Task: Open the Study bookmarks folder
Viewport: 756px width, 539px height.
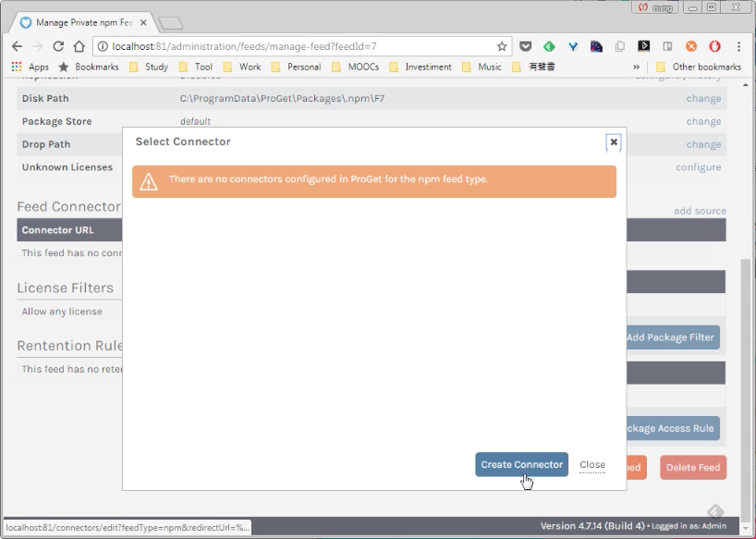Action: [149, 67]
